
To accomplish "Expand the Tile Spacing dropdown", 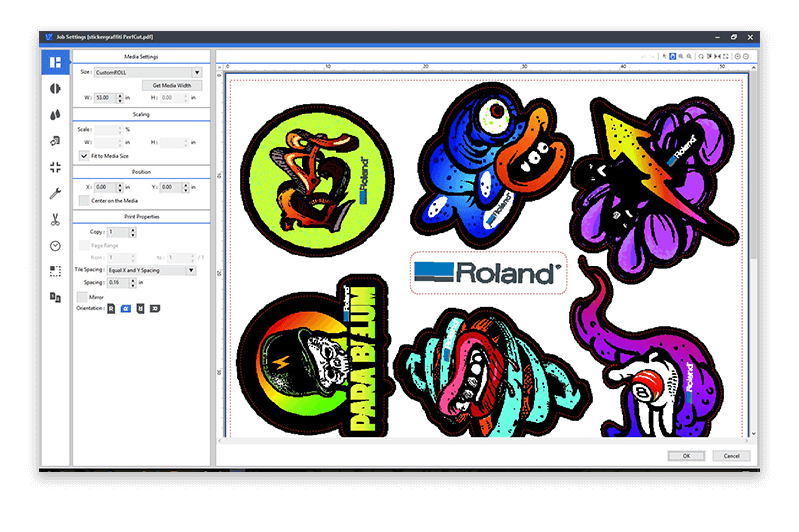I will 191,269.
